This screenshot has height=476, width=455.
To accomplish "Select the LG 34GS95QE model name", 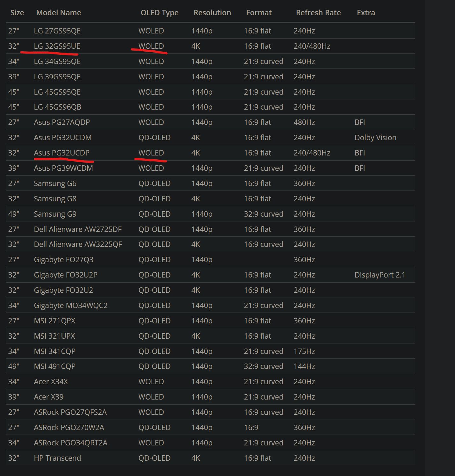I will (x=57, y=61).
